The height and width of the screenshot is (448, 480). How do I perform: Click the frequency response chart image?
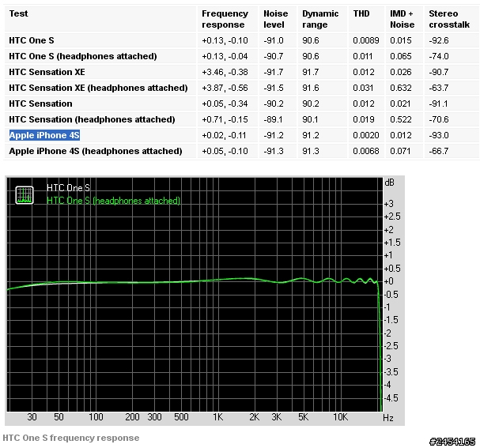coord(205,300)
